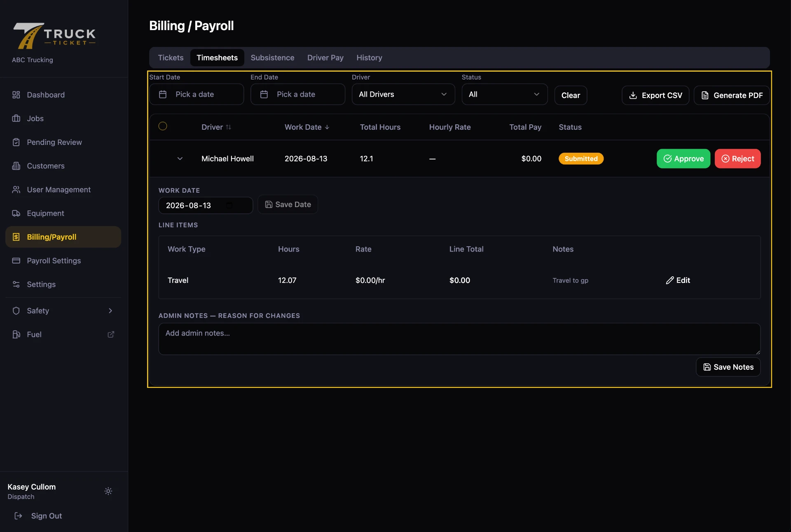The height and width of the screenshot is (532, 791).
Task: Click the Truck Ticket logo
Action: (x=54, y=36)
